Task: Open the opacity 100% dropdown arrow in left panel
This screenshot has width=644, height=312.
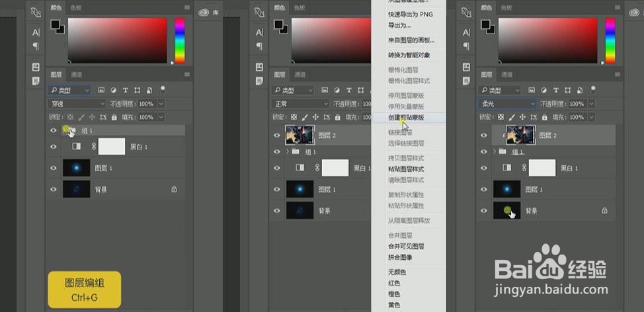Action: click(x=161, y=104)
